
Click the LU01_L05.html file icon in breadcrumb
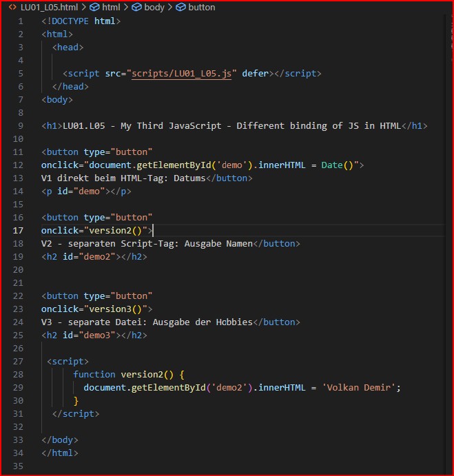12,8
